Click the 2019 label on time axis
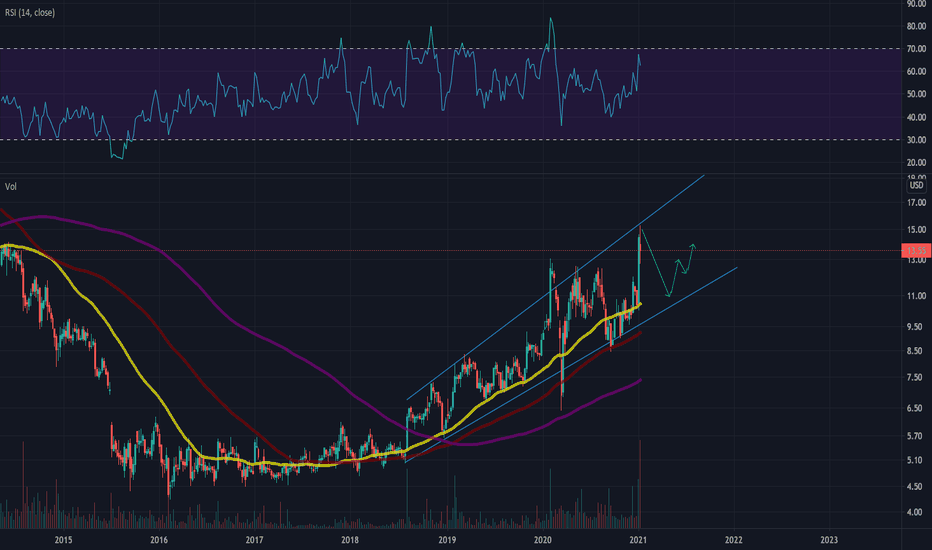 pos(447,540)
